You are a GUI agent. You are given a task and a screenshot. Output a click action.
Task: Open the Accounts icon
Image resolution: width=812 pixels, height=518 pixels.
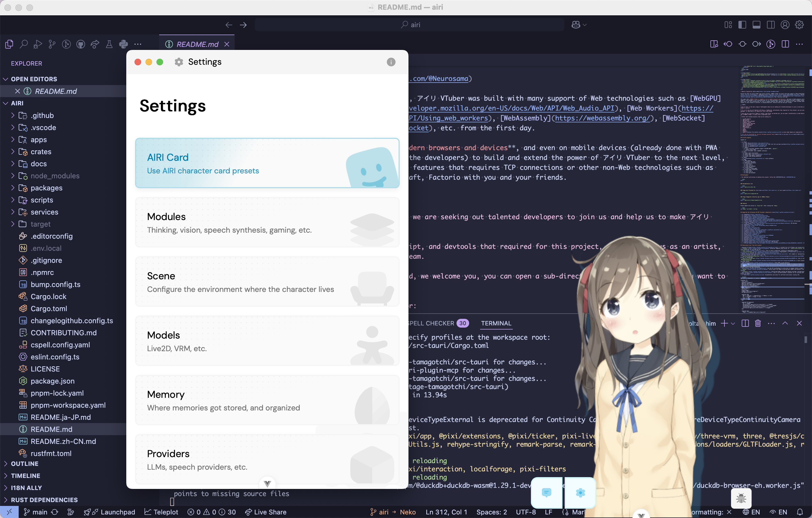click(785, 25)
